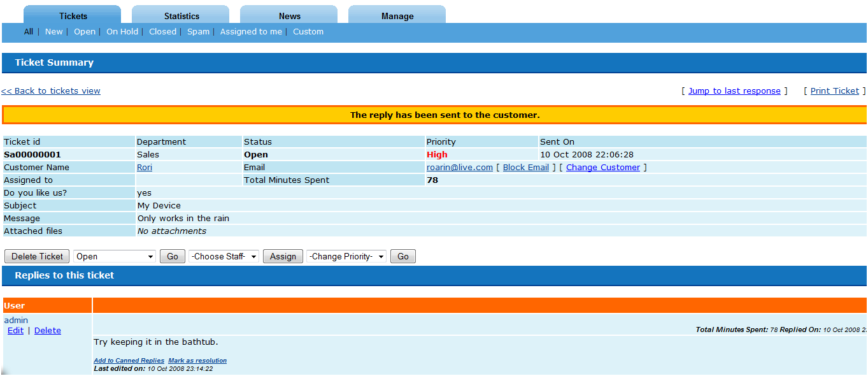Open customer Rori's profile link
This screenshot has height=376, width=868.
click(145, 168)
